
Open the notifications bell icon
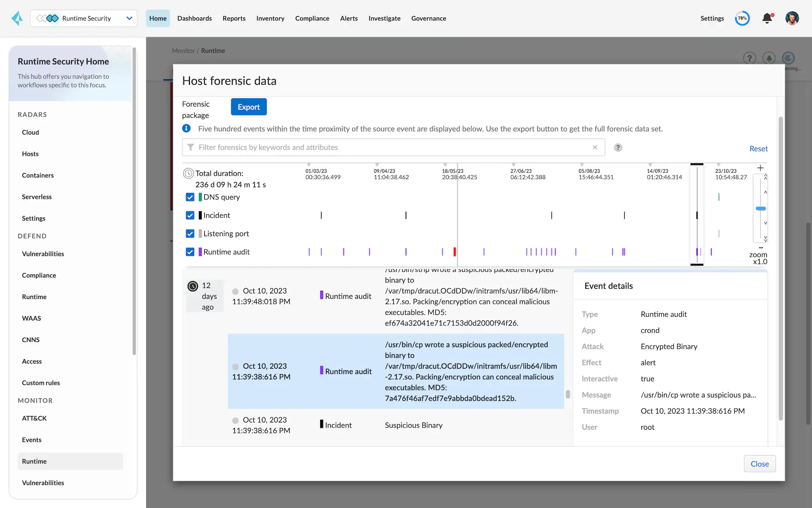767,18
